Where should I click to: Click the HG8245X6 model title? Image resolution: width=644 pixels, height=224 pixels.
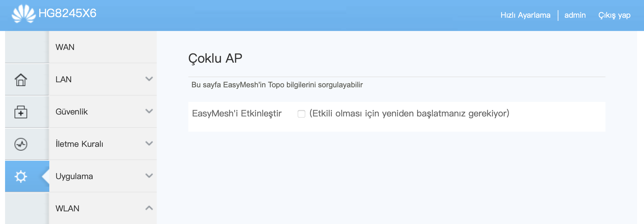[x=67, y=13]
